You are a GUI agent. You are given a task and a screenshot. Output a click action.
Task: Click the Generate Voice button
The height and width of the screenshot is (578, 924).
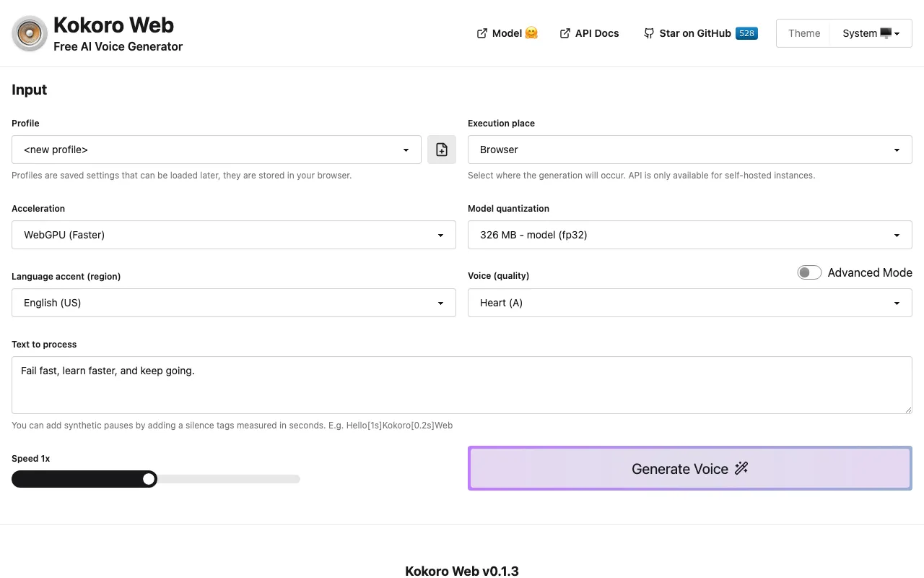click(690, 468)
